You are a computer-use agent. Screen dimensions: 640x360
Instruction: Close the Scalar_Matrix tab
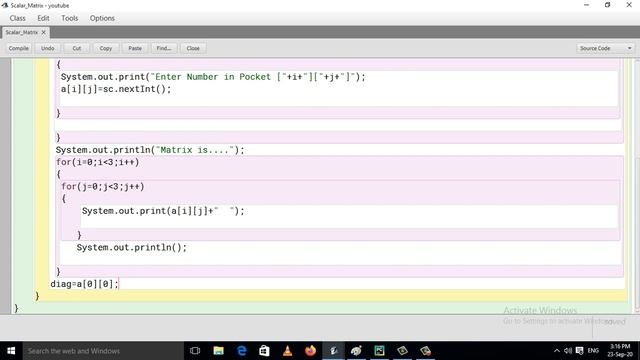pyautogui.click(x=44, y=32)
